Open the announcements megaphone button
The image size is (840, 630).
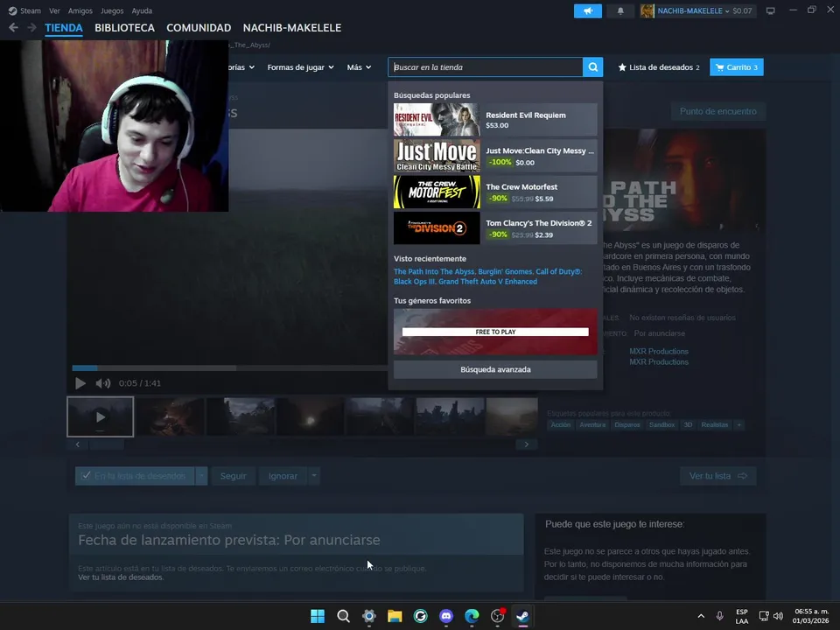pyautogui.click(x=588, y=10)
